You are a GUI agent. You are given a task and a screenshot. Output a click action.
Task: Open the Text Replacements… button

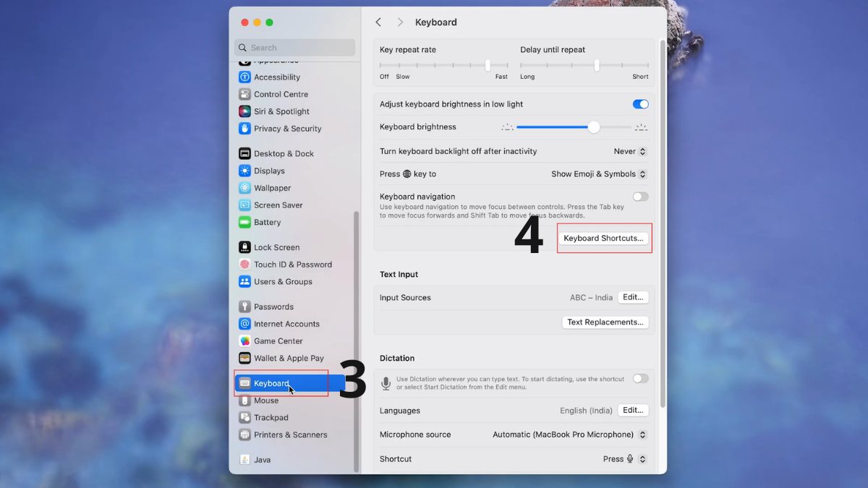[605, 322]
